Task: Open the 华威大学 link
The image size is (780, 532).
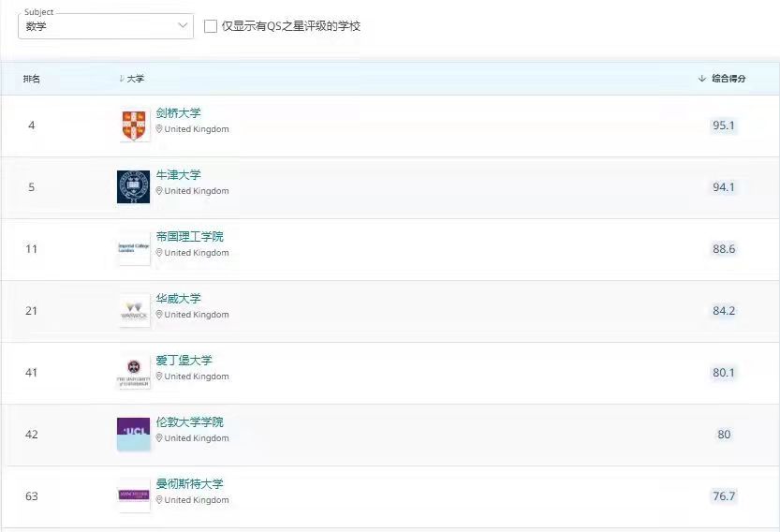Action: click(178, 298)
